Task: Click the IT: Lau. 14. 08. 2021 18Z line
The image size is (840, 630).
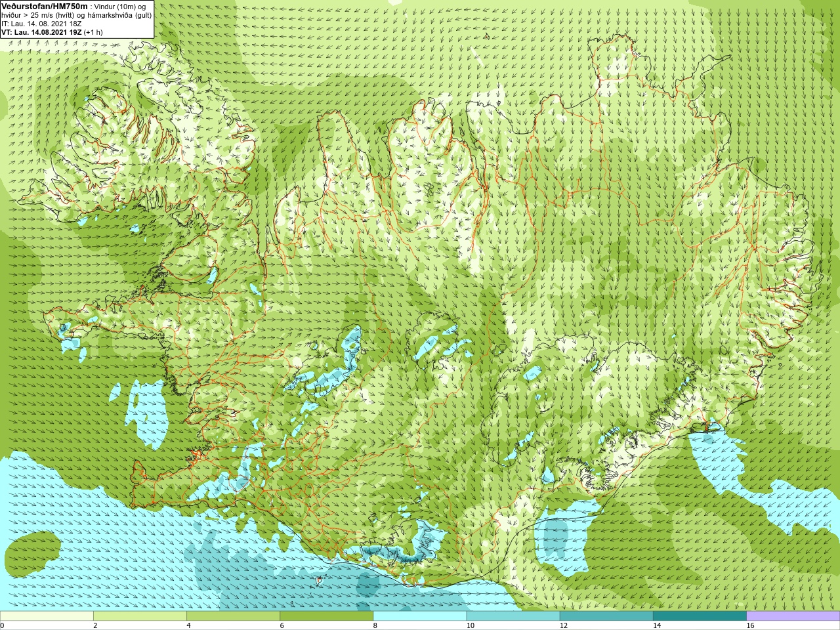Action: tap(40, 24)
